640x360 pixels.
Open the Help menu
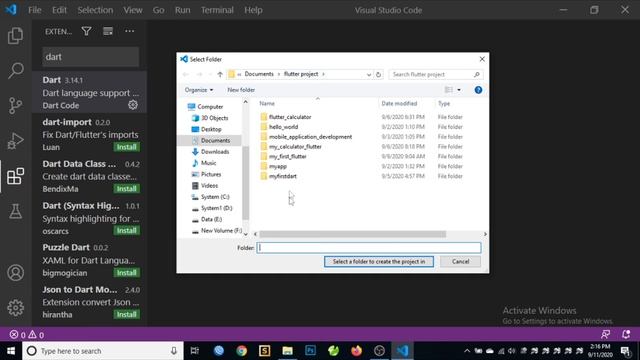(253, 10)
